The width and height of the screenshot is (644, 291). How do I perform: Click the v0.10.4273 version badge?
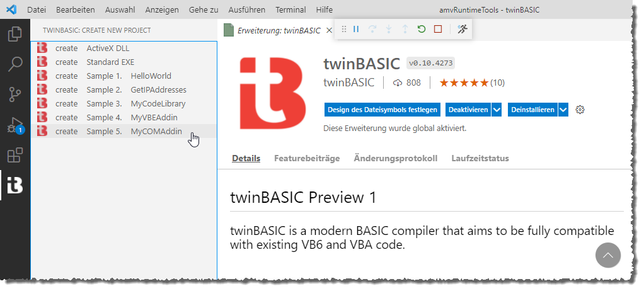(431, 64)
